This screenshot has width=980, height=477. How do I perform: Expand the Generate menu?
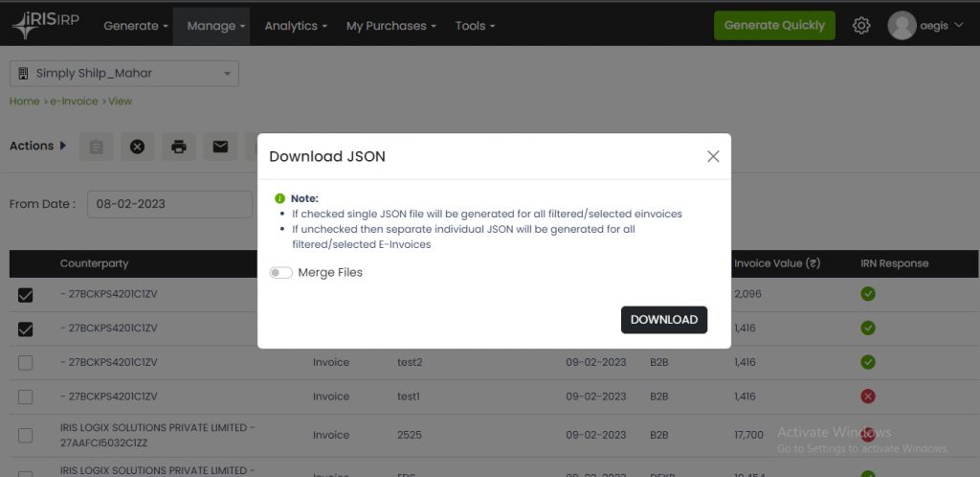coord(136,26)
